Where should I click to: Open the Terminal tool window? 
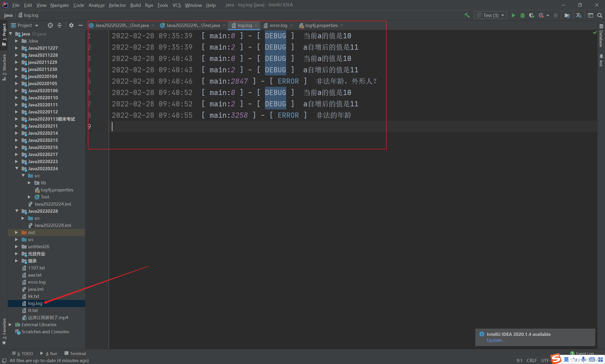click(75, 353)
